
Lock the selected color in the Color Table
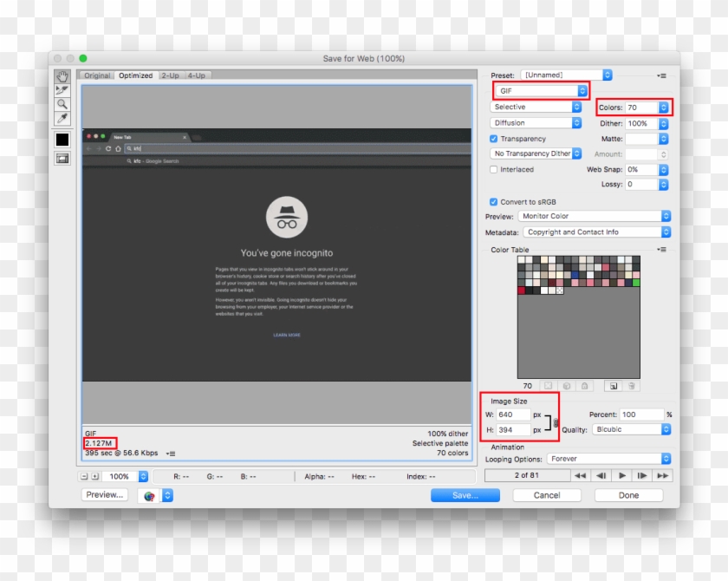click(584, 385)
